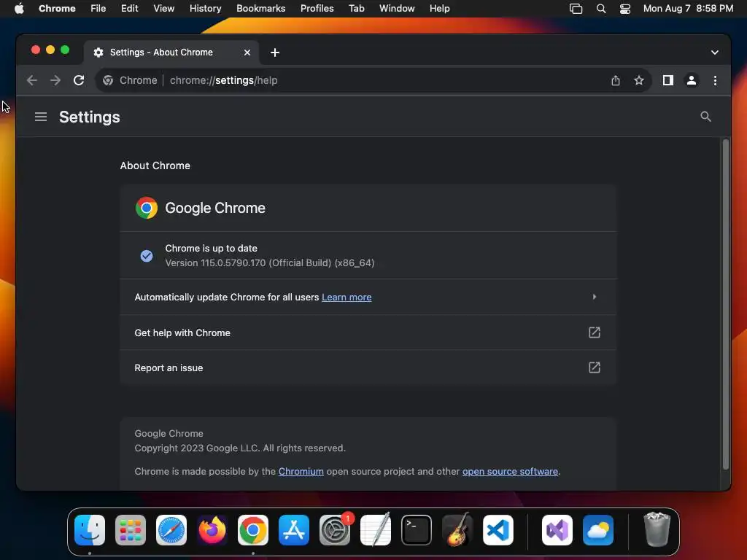
Task: Open the File menu
Action: tap(98, 9)
